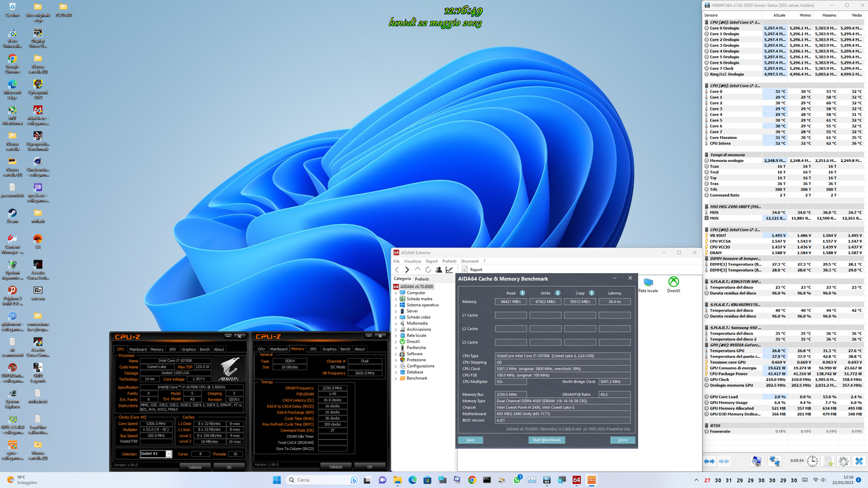Click the DirectX icon in the benchmark window
The image size is (868, 488).
(673, 281)
